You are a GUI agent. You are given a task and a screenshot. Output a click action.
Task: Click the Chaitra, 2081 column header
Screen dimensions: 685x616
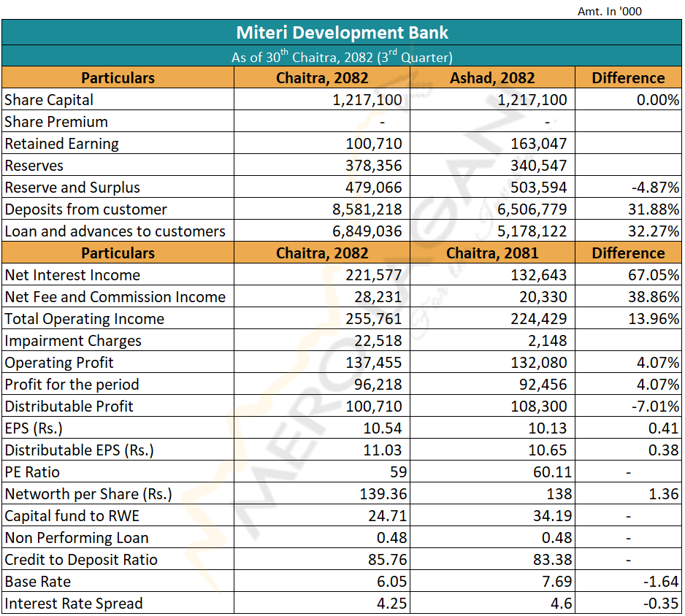[491, 253]
